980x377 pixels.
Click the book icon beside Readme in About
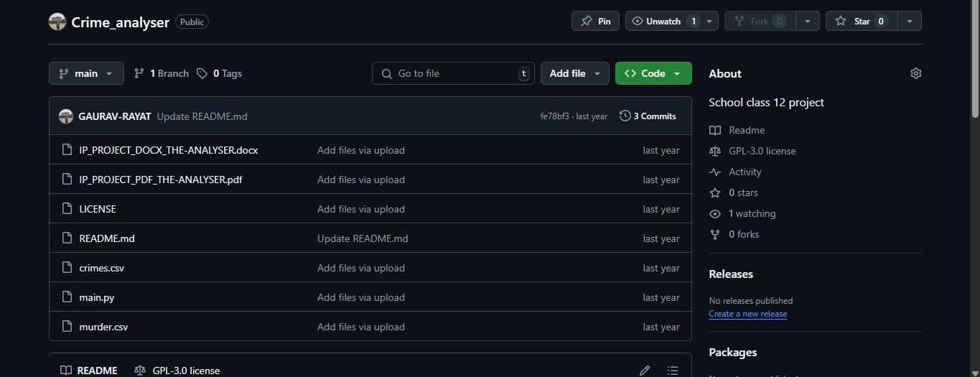[714, 130]
